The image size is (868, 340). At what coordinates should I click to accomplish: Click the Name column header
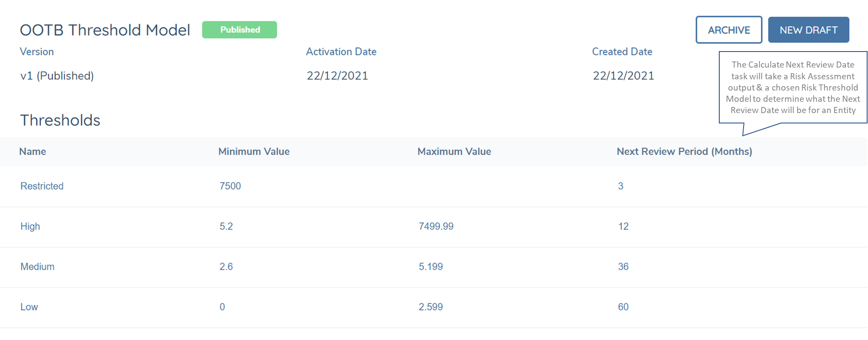click(33, 152)
